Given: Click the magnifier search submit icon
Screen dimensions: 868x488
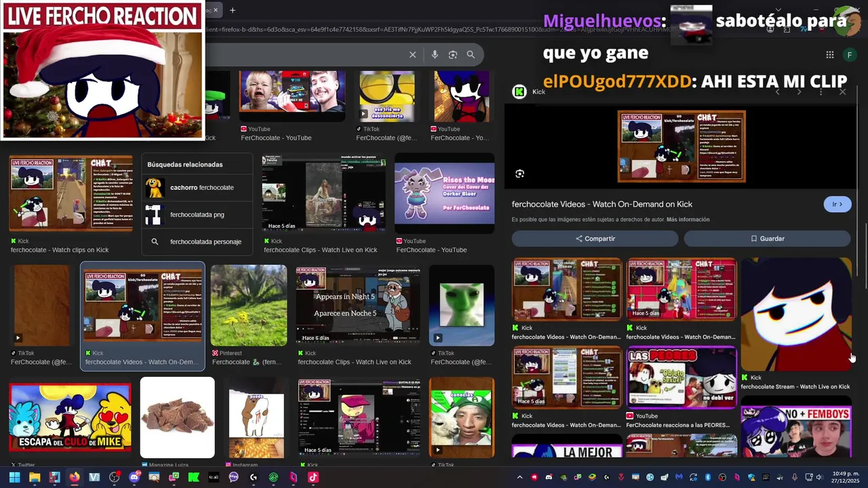Looking at the screenshot, I should click(x=471, y=55).
